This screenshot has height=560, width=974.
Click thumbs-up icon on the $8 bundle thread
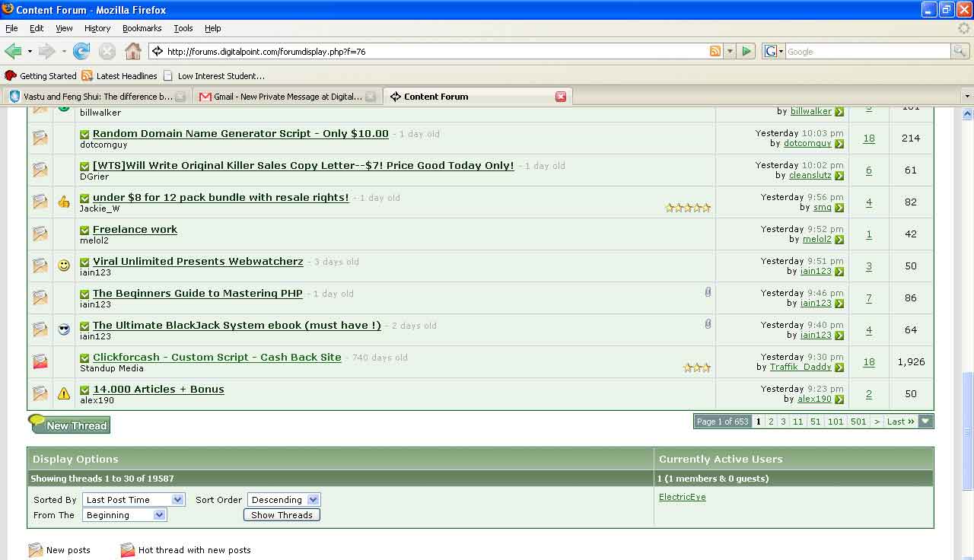(x=64, y=202)
